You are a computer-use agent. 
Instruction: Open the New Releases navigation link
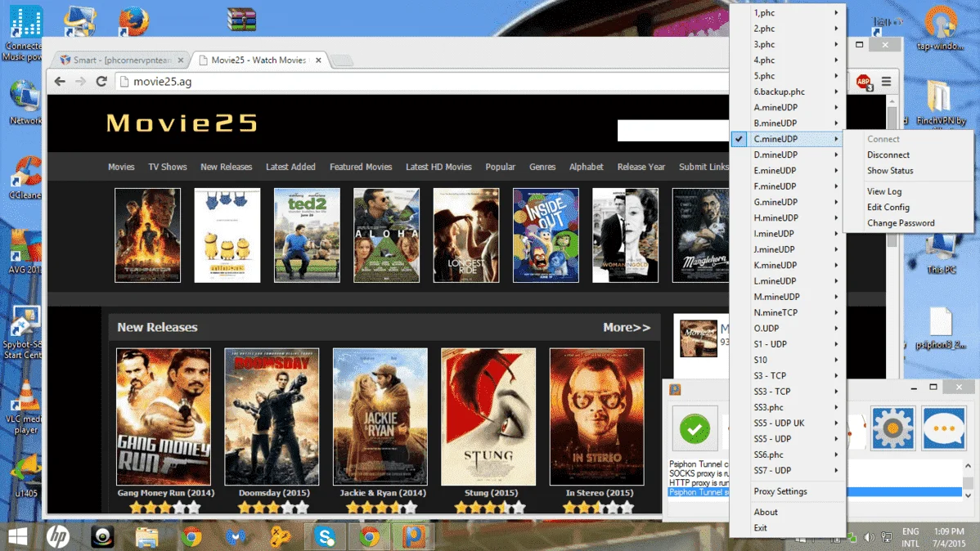click(x=227, y=167)
